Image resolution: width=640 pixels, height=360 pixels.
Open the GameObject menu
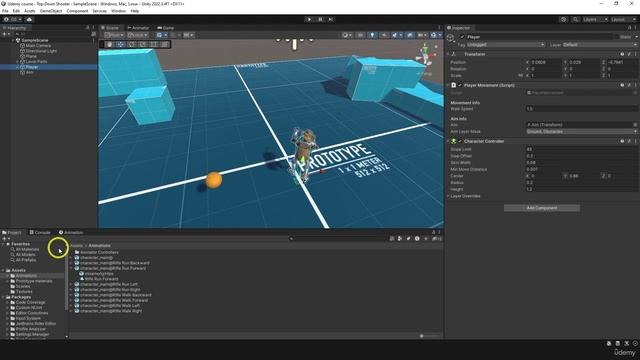[x=51, y=11]
